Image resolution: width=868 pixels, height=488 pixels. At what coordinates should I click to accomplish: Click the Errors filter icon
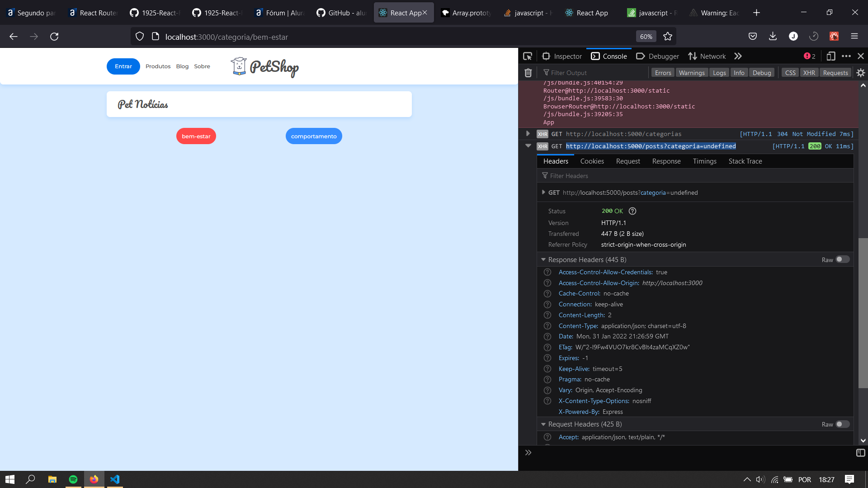(662, 73)
